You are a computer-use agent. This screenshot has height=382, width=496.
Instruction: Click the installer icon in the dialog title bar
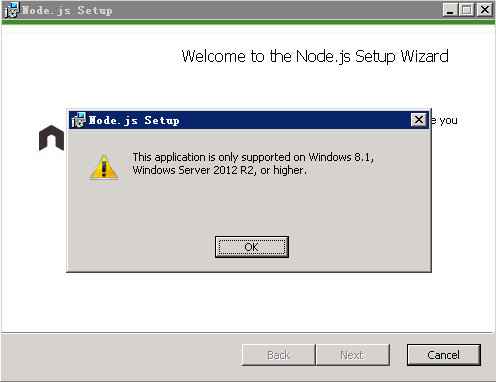point(79,120)
